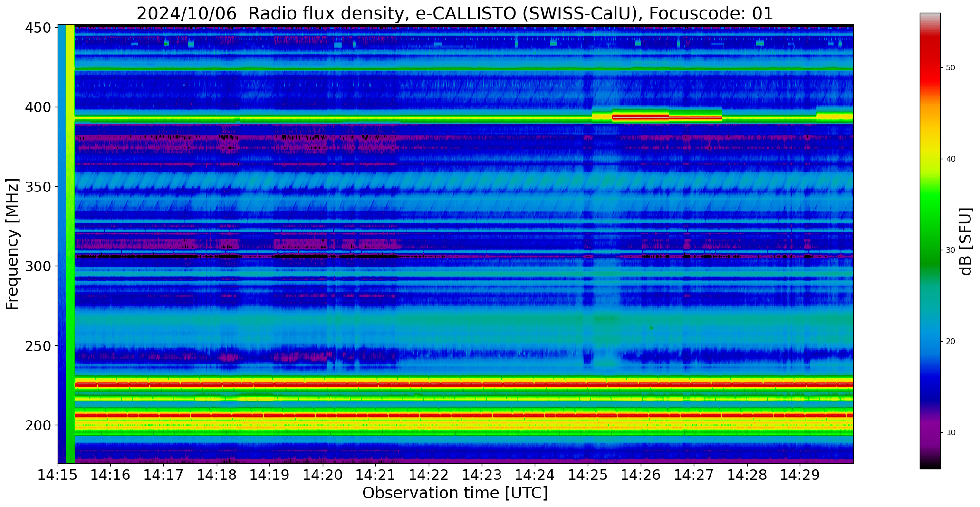Image resolution: width=980 pixels, height=507 pixels.
Task: Click the colorbar tick label 20
Action: click(x=951, y=342)
